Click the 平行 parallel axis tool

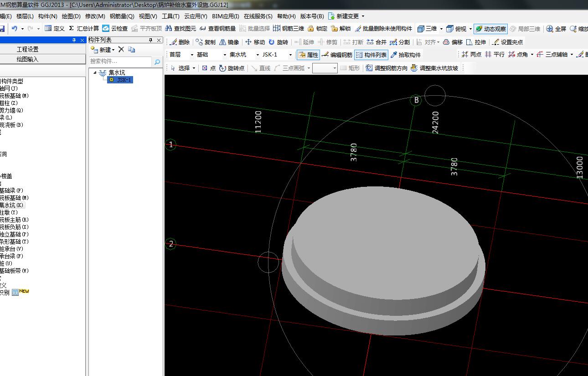coord(495,54)
